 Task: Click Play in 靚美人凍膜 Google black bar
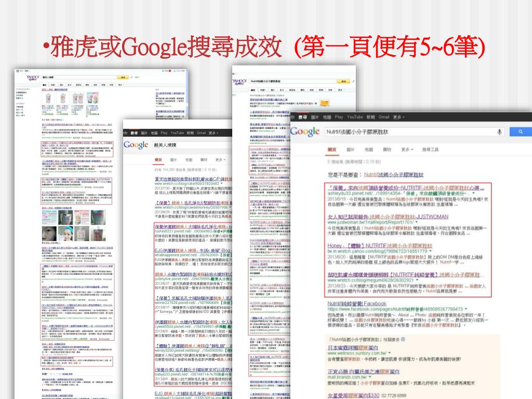(x=164, y=133)
